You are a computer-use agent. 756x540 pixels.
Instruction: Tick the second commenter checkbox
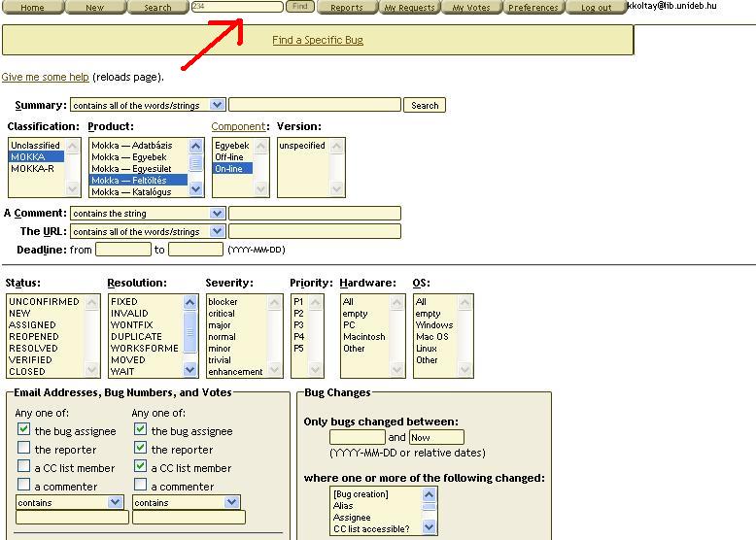click(x=140, y=486)
